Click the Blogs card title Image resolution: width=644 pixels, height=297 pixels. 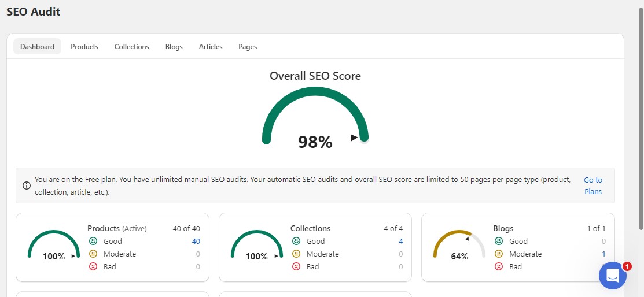tap(503, 228)
